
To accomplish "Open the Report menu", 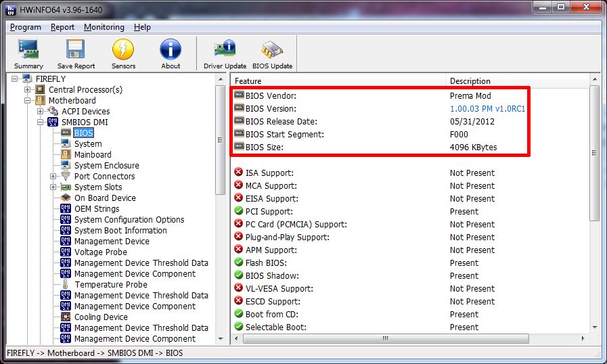I will [x=62, y=27].
